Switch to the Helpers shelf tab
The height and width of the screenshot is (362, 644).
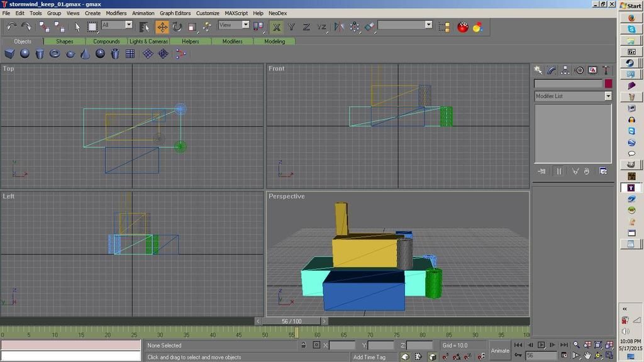click(x=191, y=41)
